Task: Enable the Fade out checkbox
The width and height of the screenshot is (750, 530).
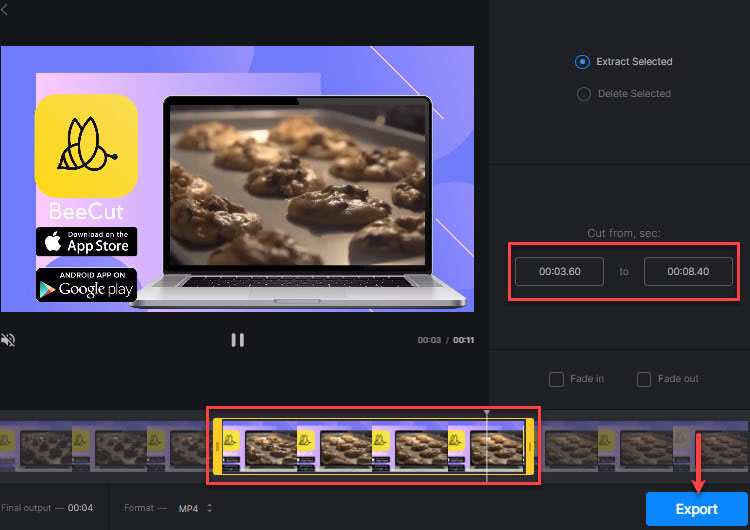Action: [x=644, y=379]
